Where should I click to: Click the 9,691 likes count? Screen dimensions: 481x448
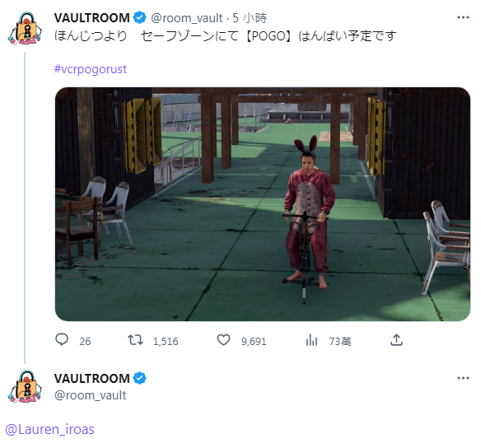tap(254, 341)
